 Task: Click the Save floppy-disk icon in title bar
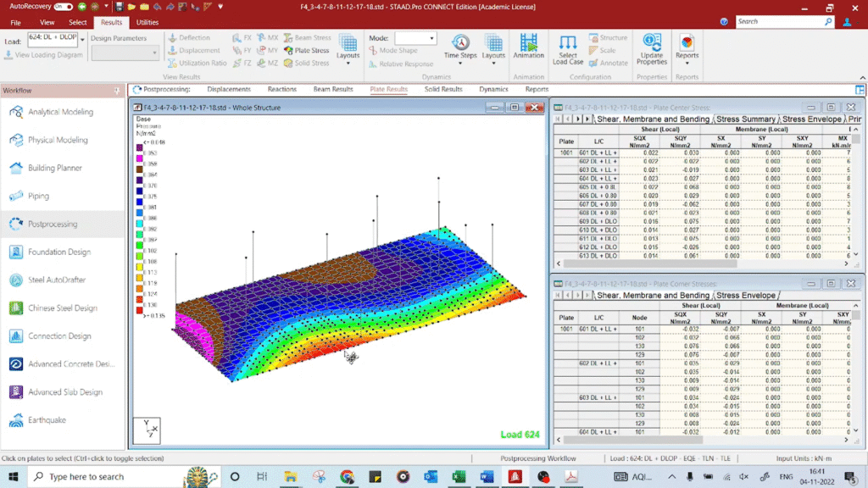[119, 7]
